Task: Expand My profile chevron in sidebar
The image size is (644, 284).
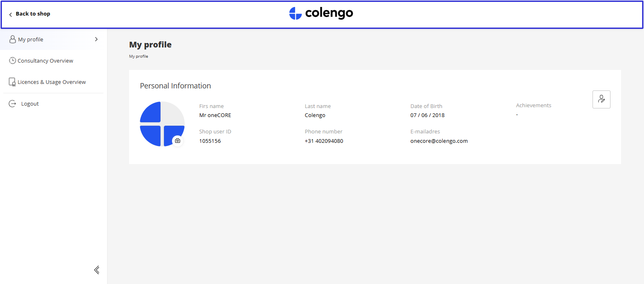Action: tap(96, 39)
